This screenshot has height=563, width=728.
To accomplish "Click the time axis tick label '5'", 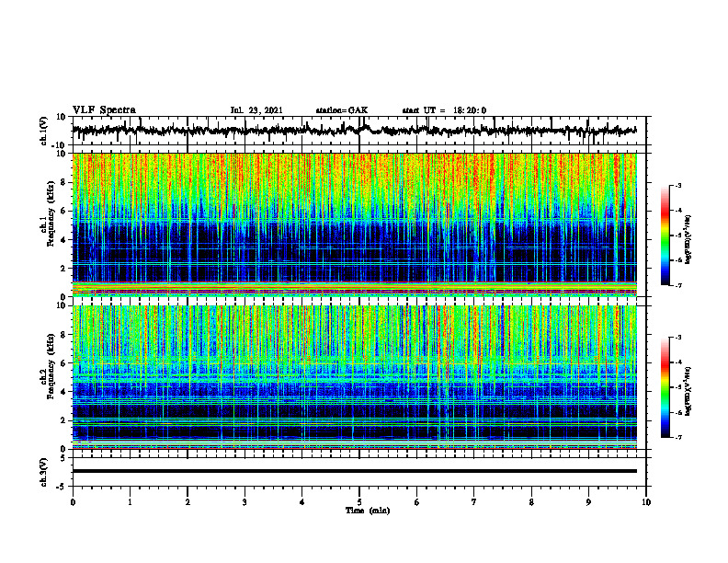I will 359,502.
